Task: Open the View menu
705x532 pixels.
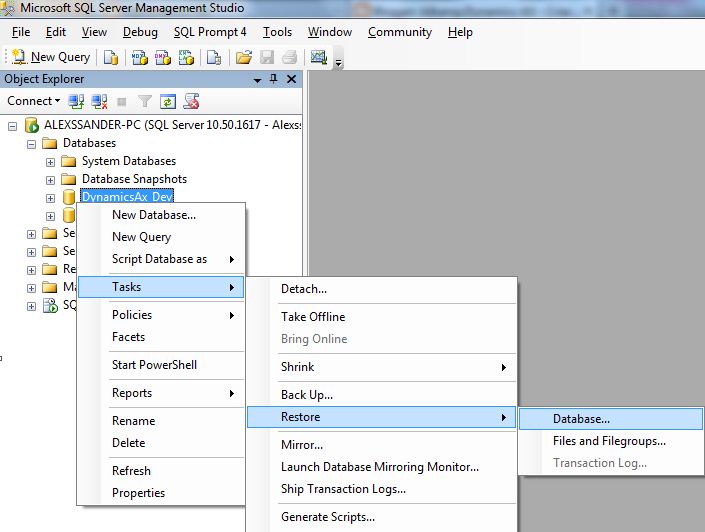Action: (94, 32)
